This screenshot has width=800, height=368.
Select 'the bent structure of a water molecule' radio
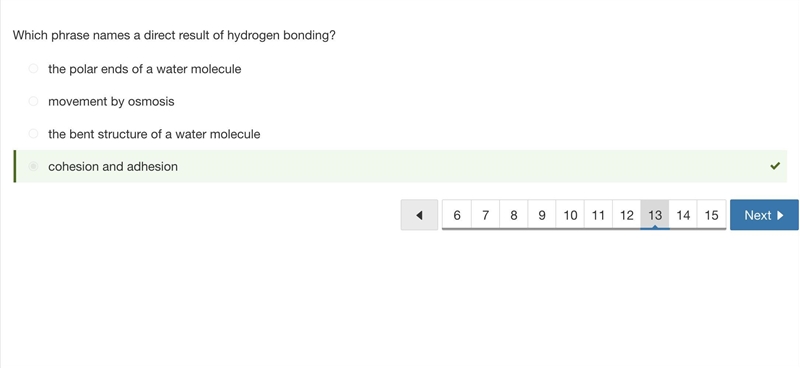[x=33, y=134]
